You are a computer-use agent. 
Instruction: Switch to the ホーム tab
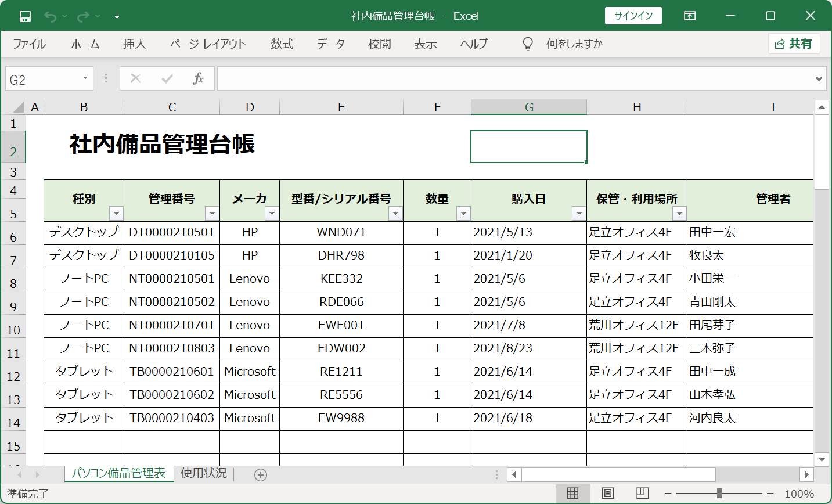coord(85,44)
